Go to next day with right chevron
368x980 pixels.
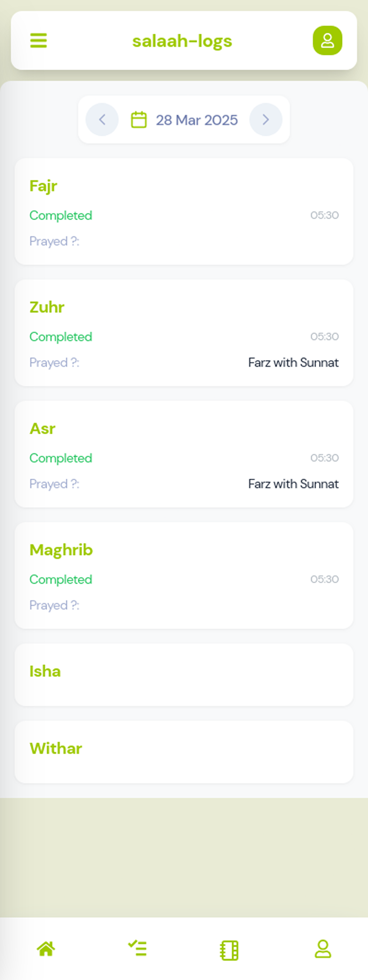click(x=265, y=120)
